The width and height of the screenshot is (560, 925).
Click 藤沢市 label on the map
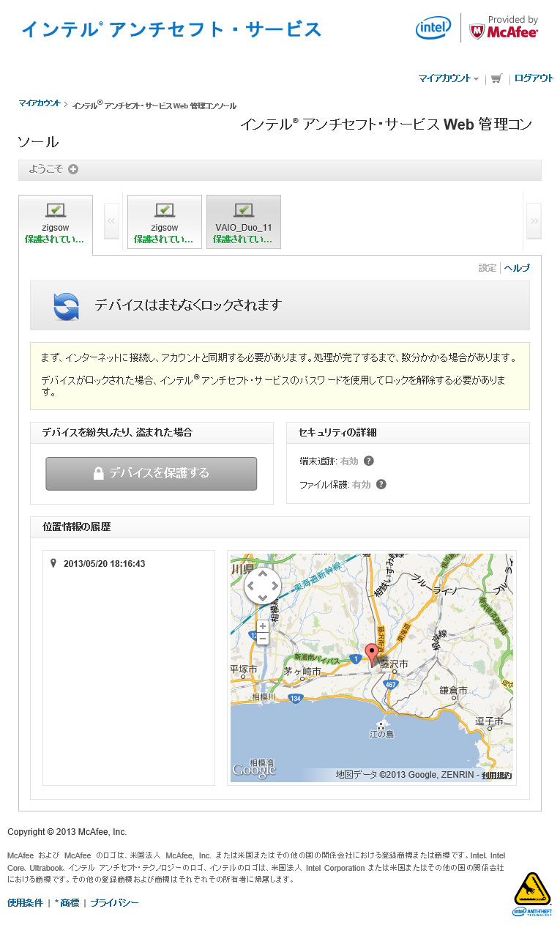tap(393, 664)
